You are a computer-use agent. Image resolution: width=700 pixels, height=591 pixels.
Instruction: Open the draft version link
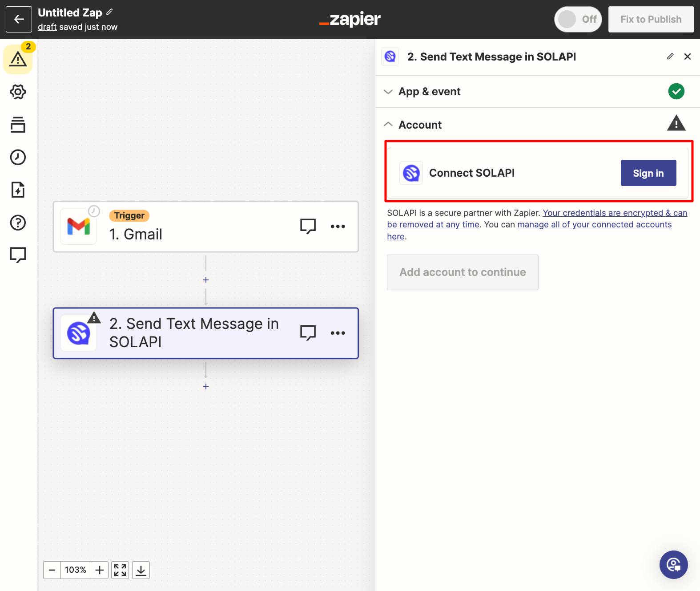coord(47,27)
